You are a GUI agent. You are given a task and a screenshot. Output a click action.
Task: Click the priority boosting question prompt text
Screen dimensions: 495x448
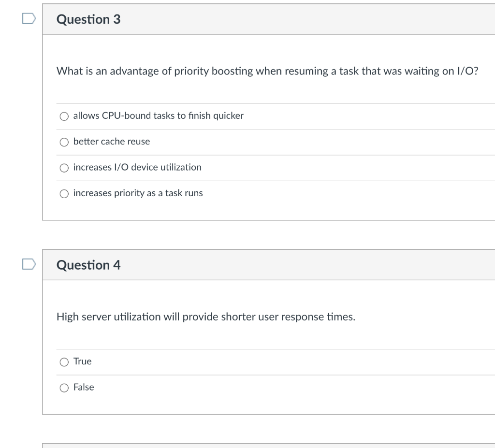[267, 72]
